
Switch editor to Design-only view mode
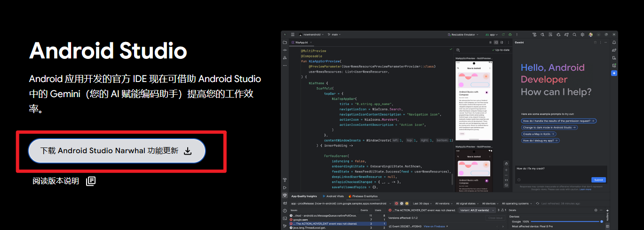pos(501,42)
